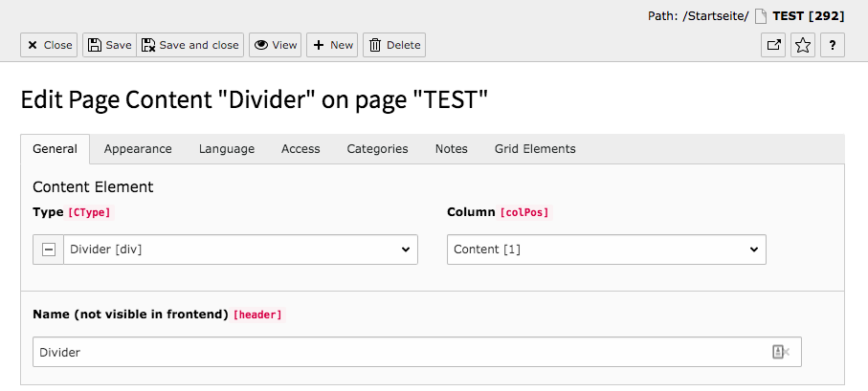The height and width of the screenshot is (391, 868).
Task: Create a New content element
Action: (x=332, y=45)
